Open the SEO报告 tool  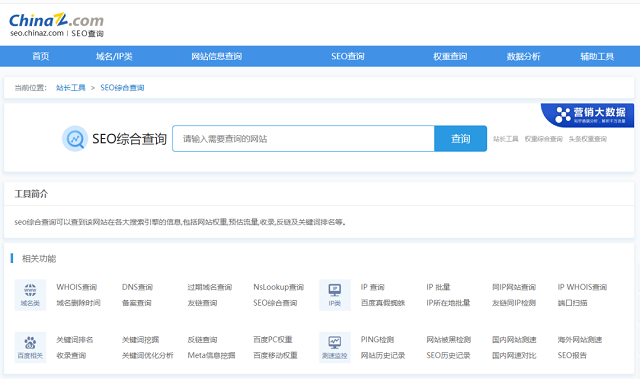572,355
